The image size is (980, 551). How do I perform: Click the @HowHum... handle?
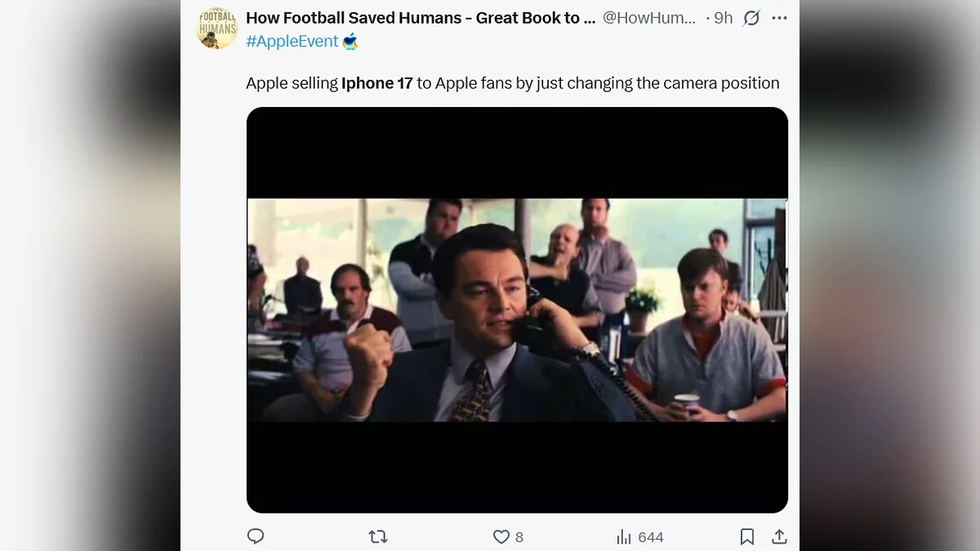pyautogui.click(x=649, y=18)
